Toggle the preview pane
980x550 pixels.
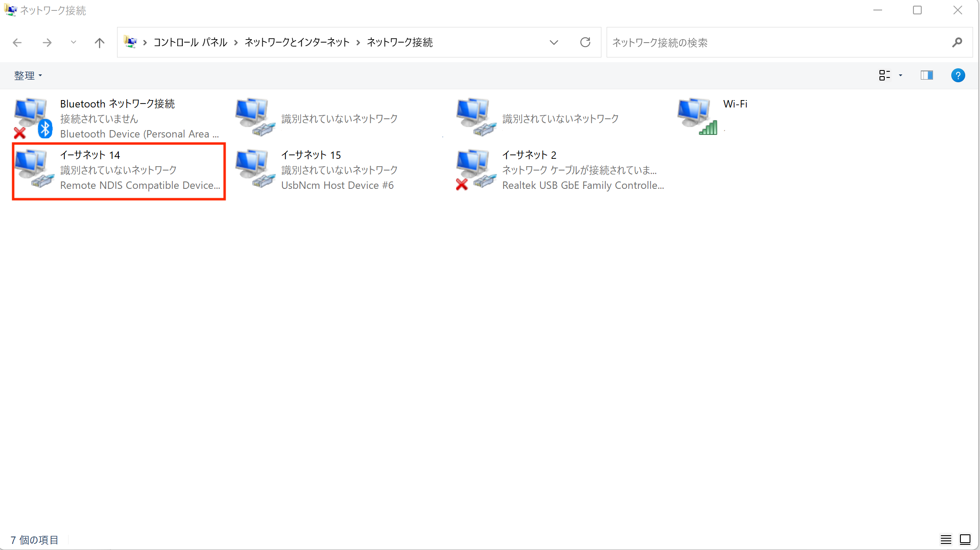[x=926, y=75]
